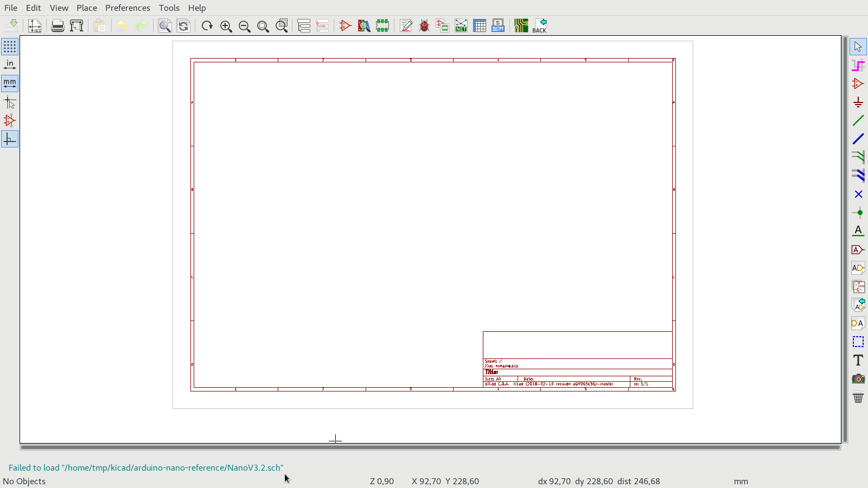Viewport: 868px width, 488px height.
Task: Click the Zoom In button
Action: [226, 26]
